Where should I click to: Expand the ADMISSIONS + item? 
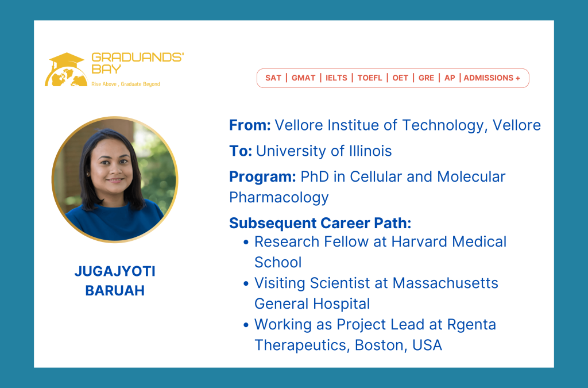pos(492,78)
